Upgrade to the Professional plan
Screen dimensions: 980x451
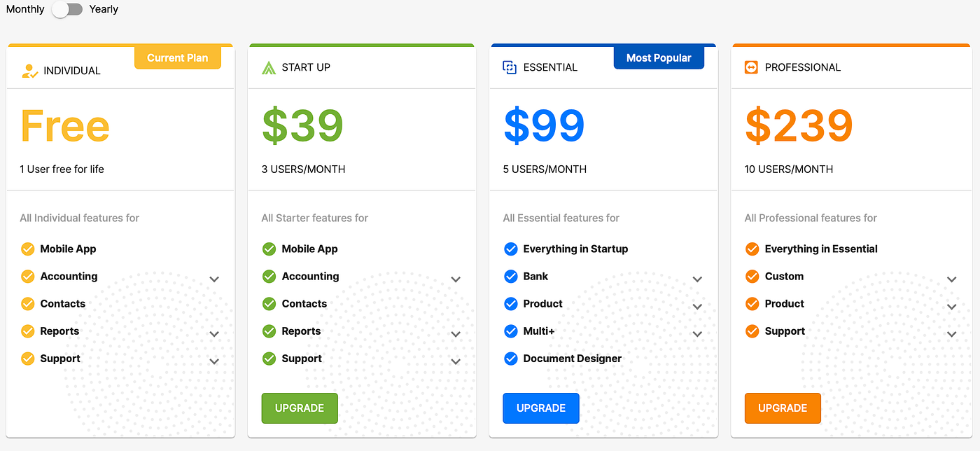click(x=783, y=408)
